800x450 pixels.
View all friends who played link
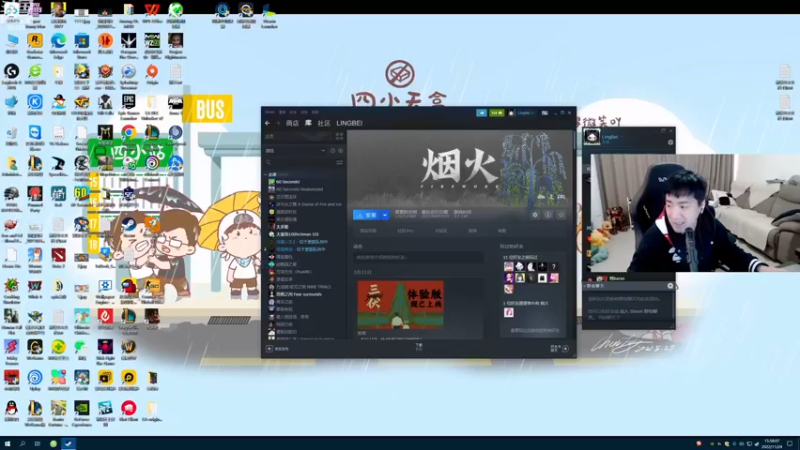click(x=535, y=331)
